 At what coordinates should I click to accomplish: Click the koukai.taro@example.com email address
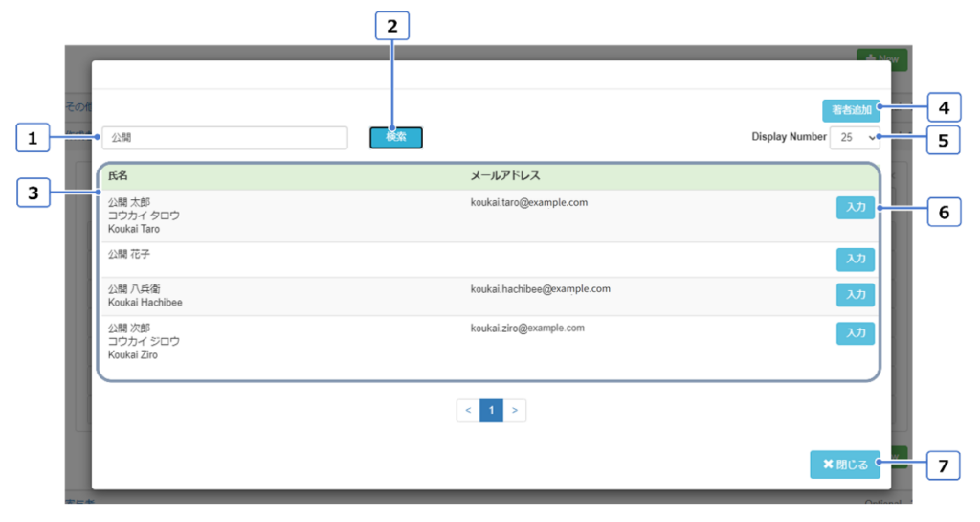pyautogui.click(x=528, y=203)
